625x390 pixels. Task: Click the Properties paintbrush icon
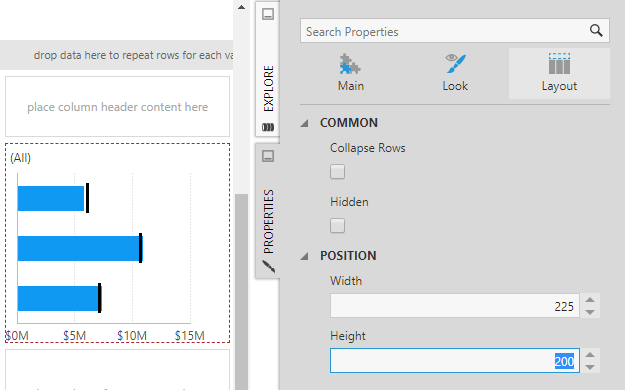[268, 266]
